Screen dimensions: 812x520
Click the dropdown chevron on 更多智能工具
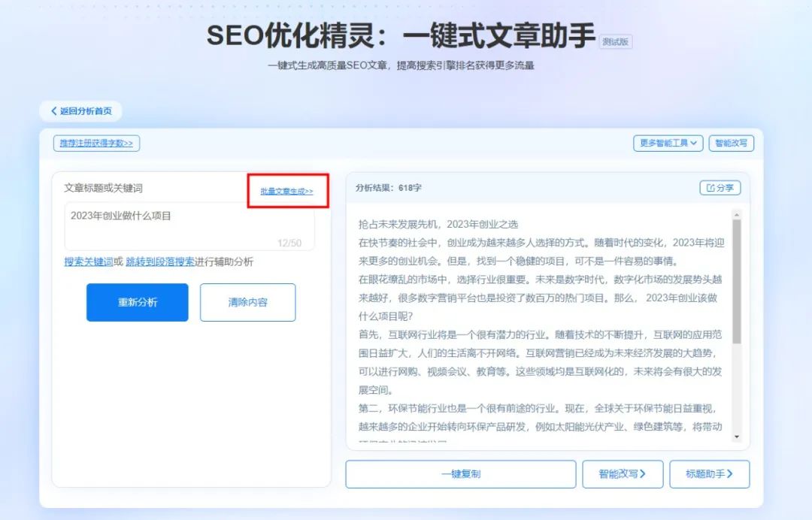(693, 143)
